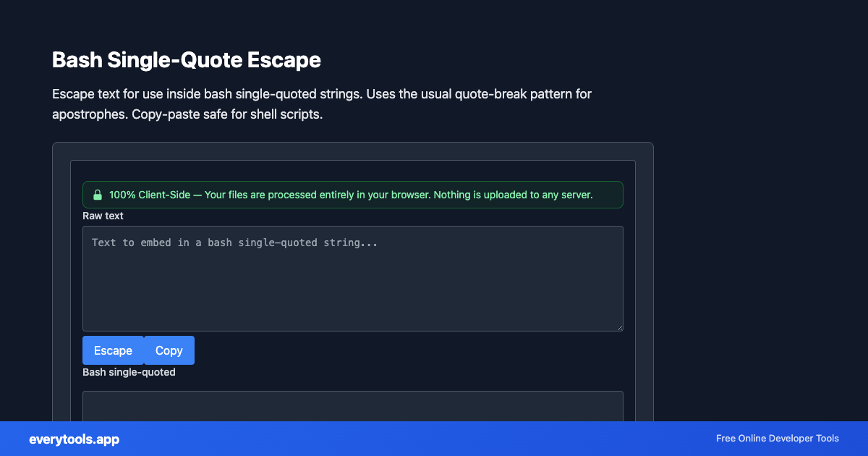
Task: Click the everytools.app logo in the footer
Action: 74,439
